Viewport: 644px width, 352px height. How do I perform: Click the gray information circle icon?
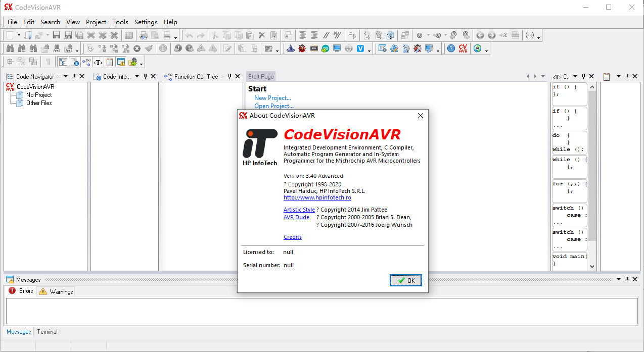pos(163,48)
